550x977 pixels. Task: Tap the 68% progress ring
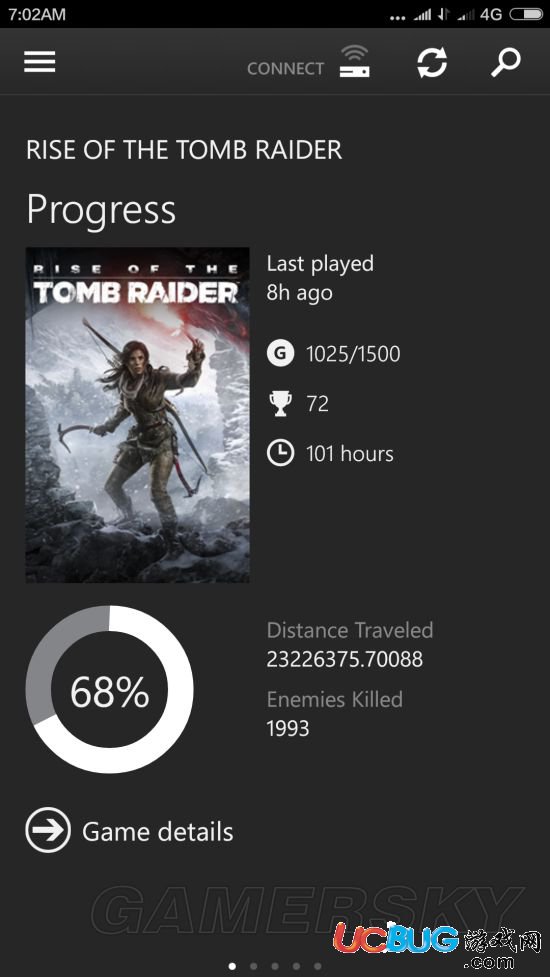pyautogui.click(x=110, y=690)
